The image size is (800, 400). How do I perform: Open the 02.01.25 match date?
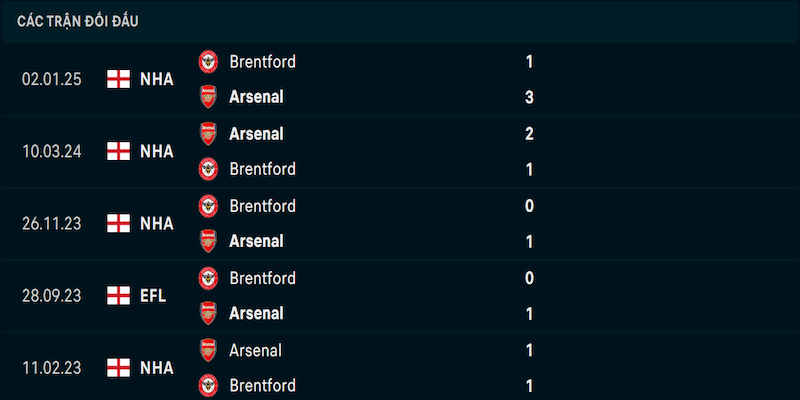52,80
